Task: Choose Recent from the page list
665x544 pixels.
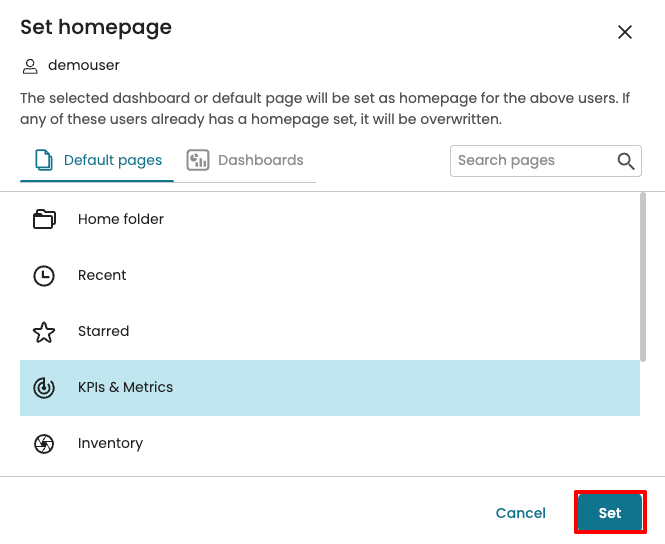Action: (x=330, y=276)
